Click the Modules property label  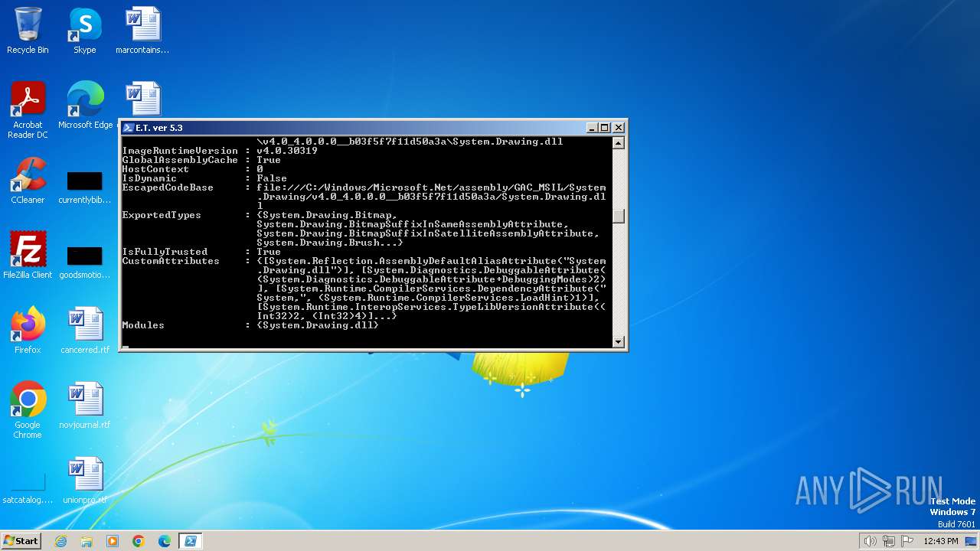click(143, 325)
